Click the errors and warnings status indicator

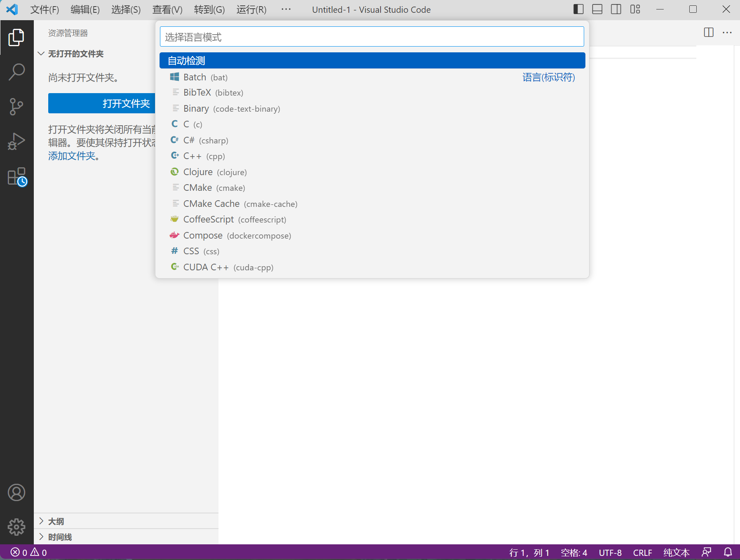[x=28, y=552]
